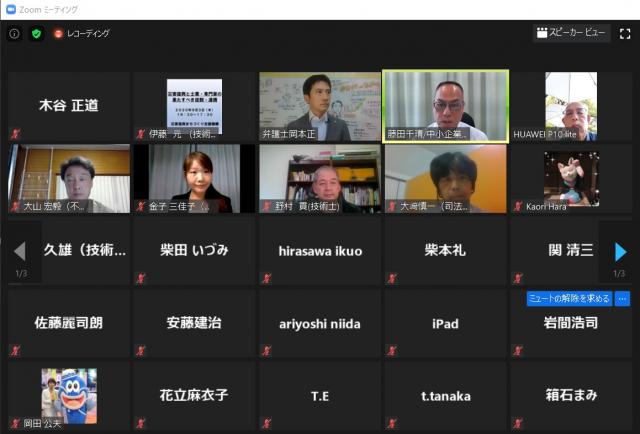
Task: Click muted mic icon on 箱石まみ tile
Action: 517,423
